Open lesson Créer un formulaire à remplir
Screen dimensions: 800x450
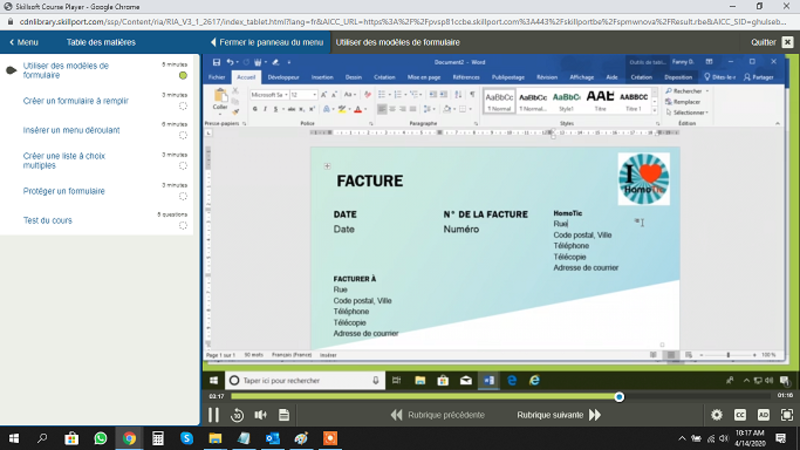(x=76, y=101)
